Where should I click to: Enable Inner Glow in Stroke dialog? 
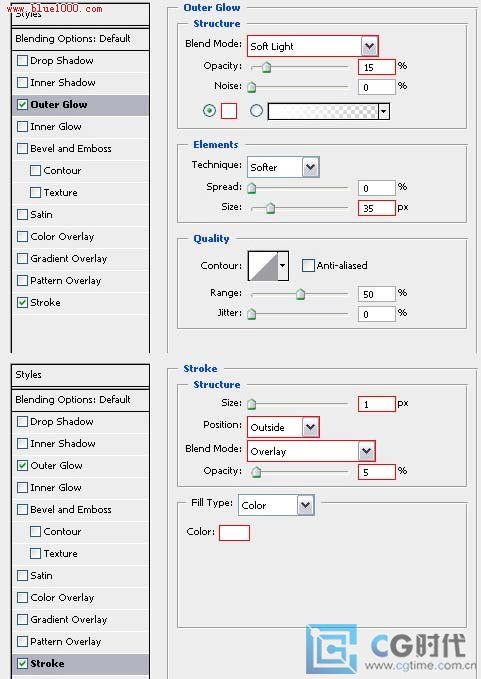pyautogui.click(x=22, y=488)
